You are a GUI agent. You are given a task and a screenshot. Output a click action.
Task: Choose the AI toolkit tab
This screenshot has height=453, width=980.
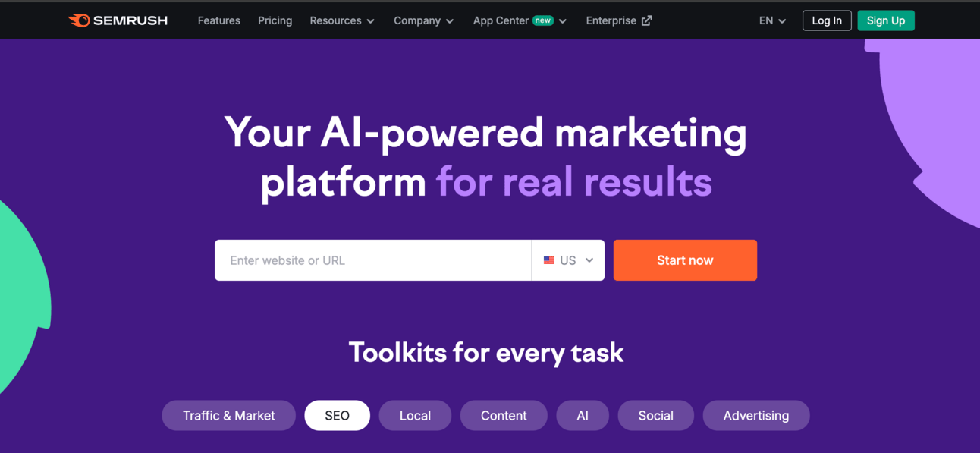tap(583, 416)
